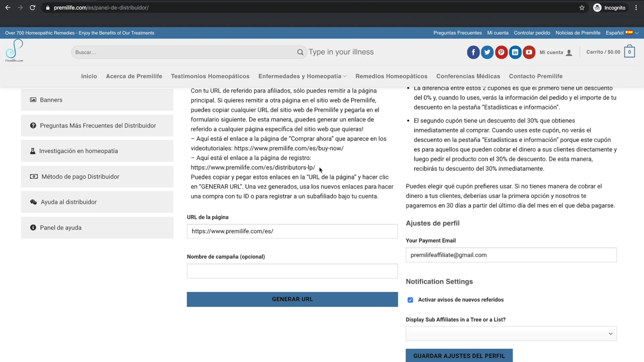The width and height of the screenshot is (644, 362).
Task: Open the shopping cart icon
Action: [x=629, y=52]
